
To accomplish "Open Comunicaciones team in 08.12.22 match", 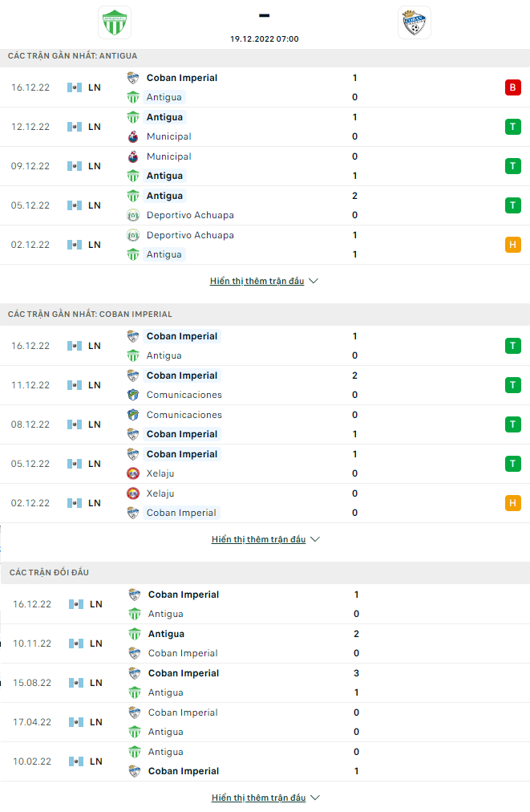I will 184,415.
